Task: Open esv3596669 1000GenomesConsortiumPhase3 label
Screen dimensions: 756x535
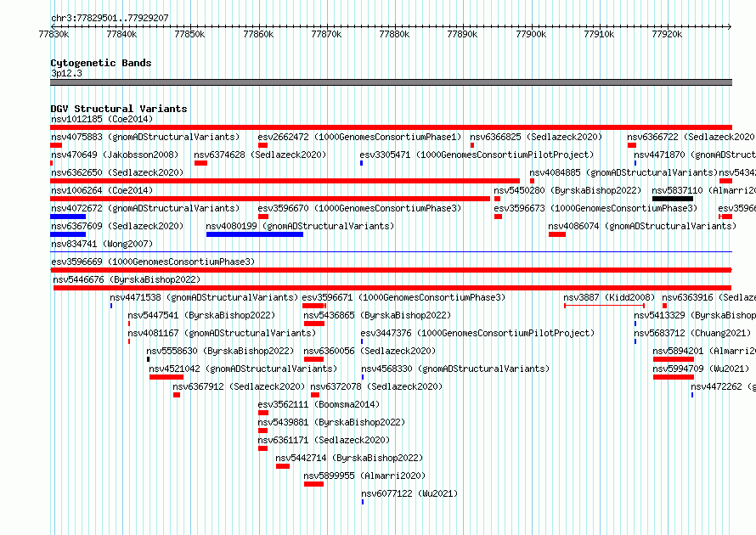Action: tap(153, 262)
